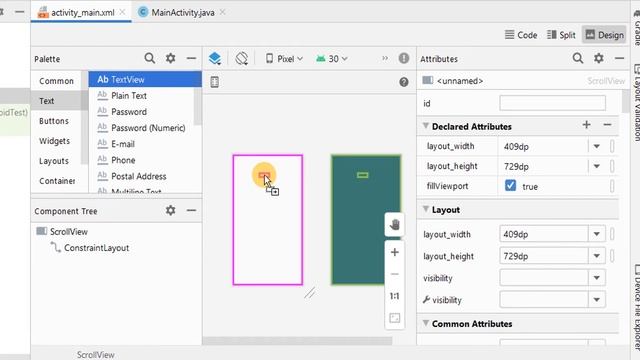Open Layout section layout_width dropdown
This screenshot has width=640, height=360.
(x=596, y=234)
